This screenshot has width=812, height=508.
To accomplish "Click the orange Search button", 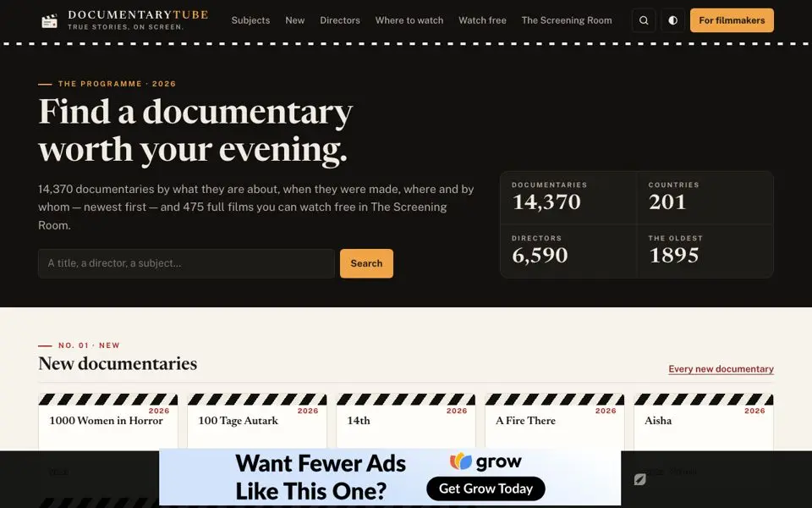I will coord(366,263).
